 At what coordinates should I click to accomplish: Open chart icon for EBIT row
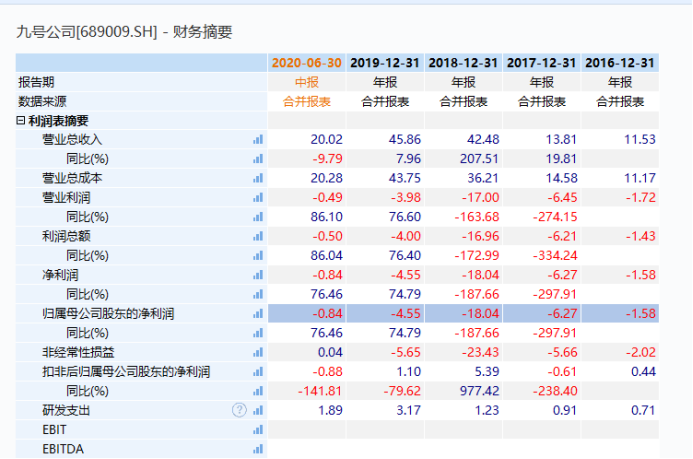click(258, 429)
